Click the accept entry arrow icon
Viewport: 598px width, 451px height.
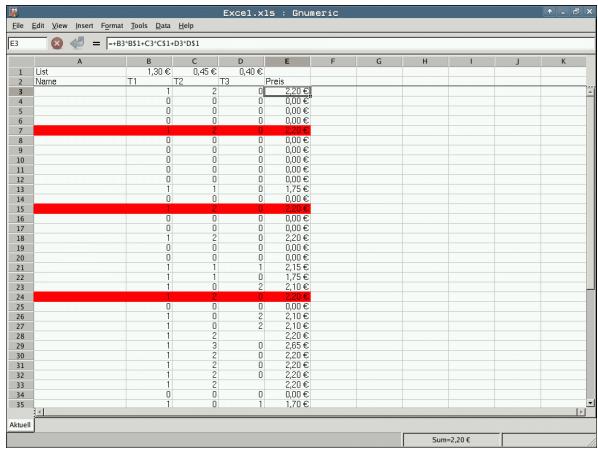tap(77, 43)
